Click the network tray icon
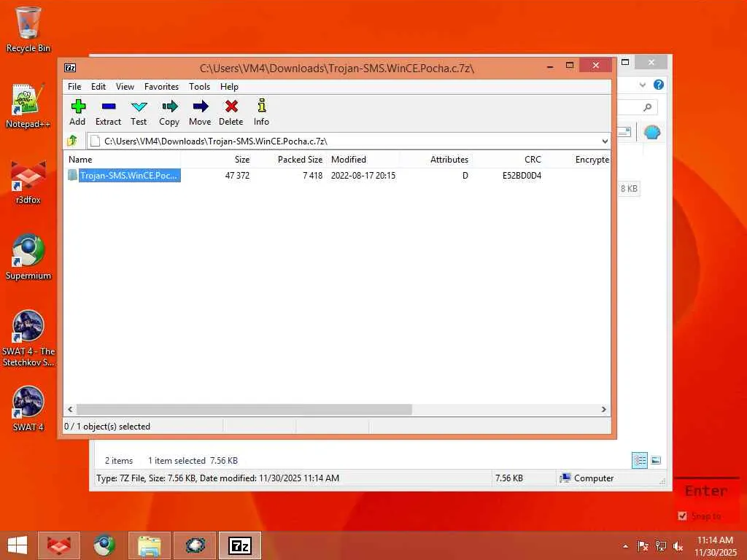This screenshot has width=747, height=560. click(661, 547)
